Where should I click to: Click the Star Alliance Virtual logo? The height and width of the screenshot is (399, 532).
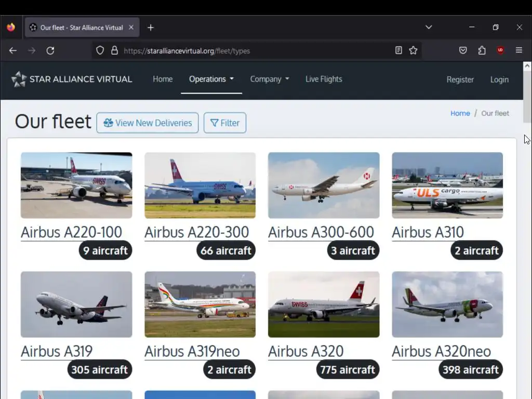[72, 79]
